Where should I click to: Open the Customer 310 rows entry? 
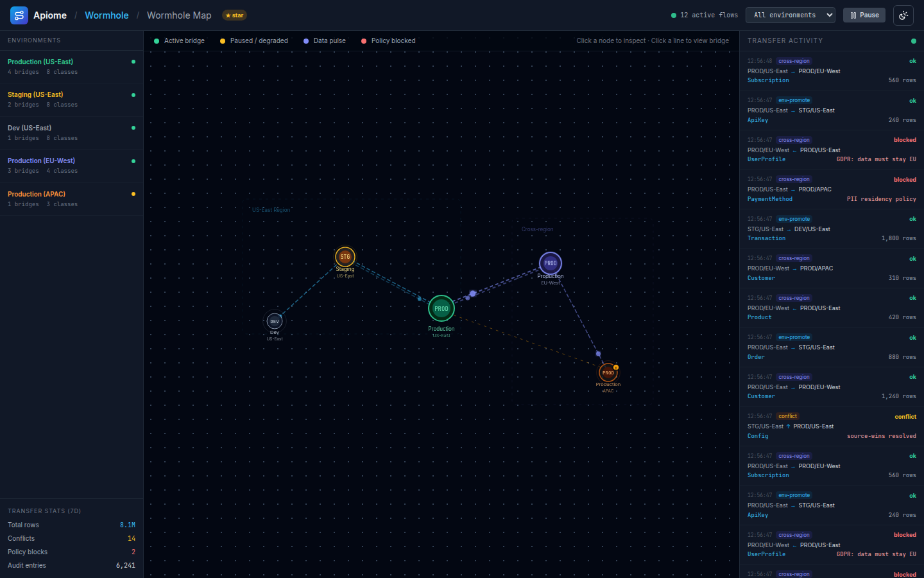[x=832, y=268]
